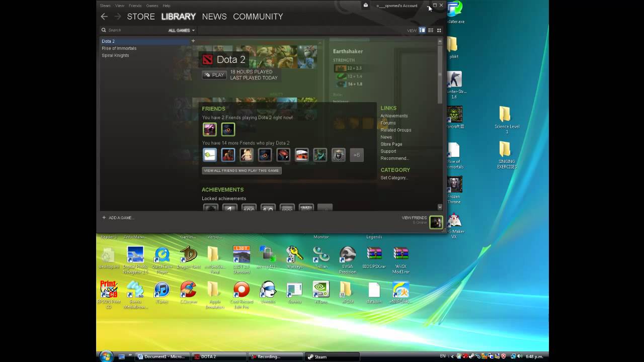This screenshot has width=644, height=362.
Task: Go to the COMMUNITY tab
Action: [x=258, y=17]
